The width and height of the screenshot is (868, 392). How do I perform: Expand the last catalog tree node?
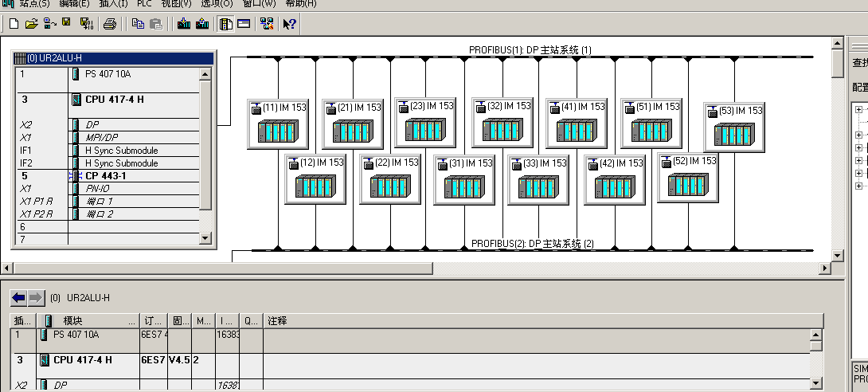pyautogui.click(x=859, y=186)
